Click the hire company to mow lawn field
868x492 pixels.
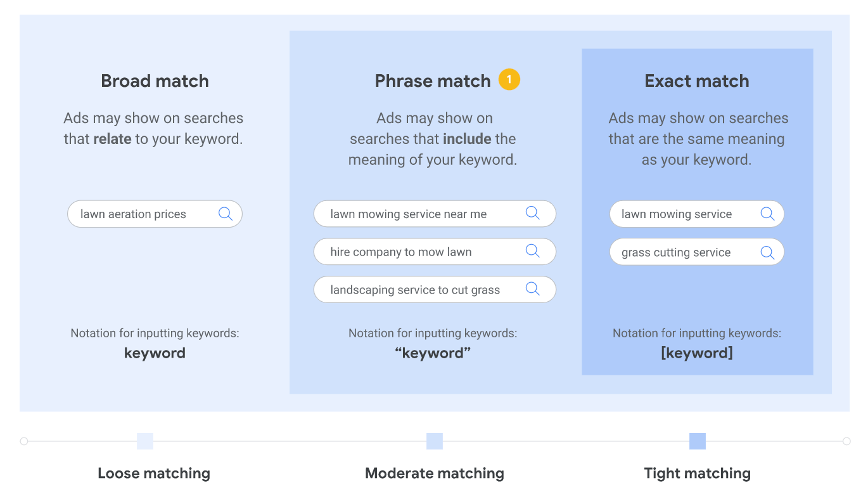pyautogui.click(x=412, y=252)
